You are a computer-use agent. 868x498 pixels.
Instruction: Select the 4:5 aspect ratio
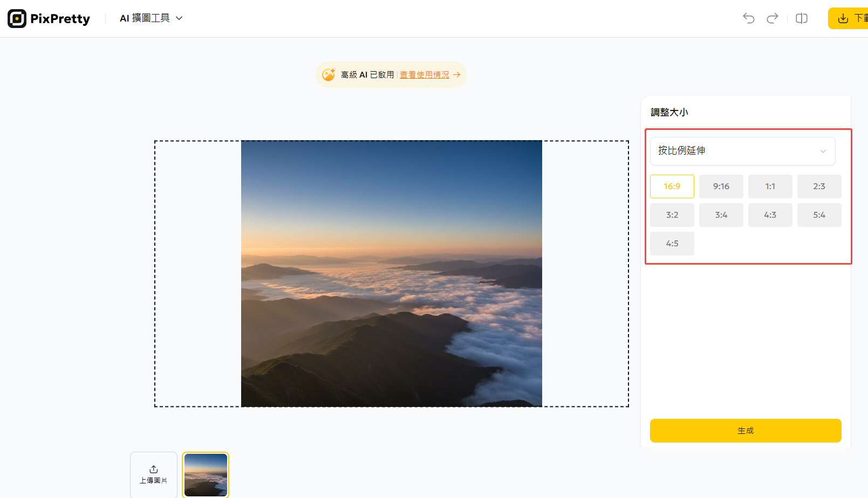click(672, 243)
